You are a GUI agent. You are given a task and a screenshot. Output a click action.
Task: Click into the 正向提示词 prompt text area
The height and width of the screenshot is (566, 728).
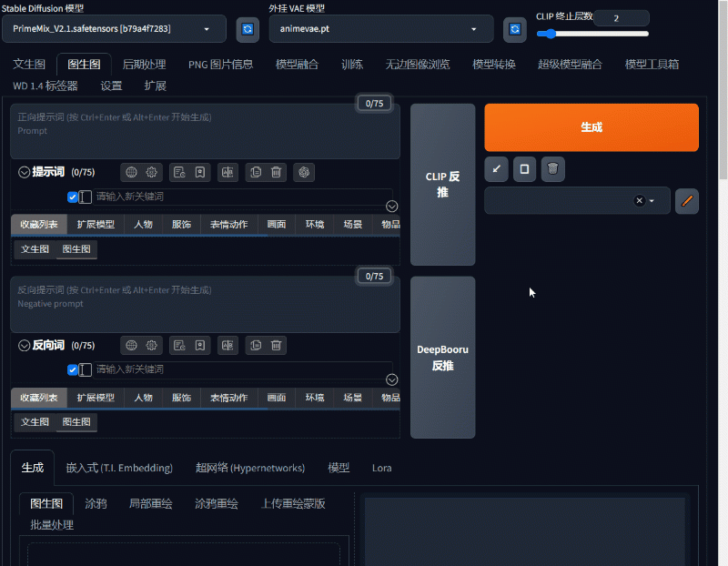coord(206,131)
